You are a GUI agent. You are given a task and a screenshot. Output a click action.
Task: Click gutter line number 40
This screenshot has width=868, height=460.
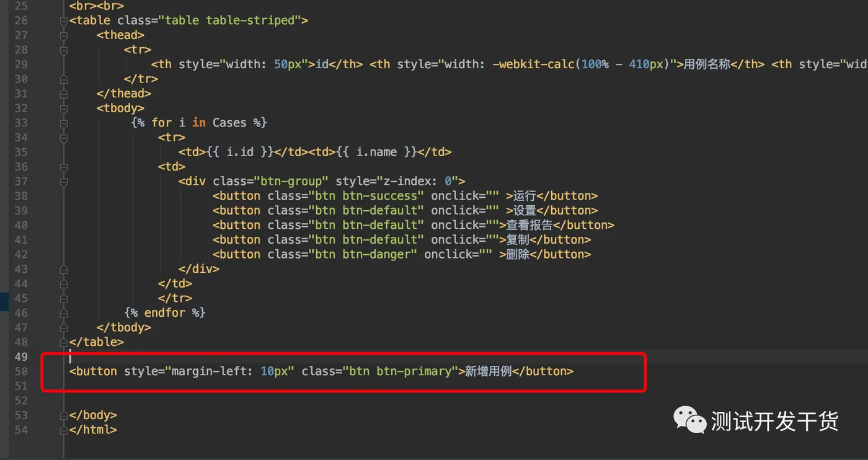click(x=21, y=225)
